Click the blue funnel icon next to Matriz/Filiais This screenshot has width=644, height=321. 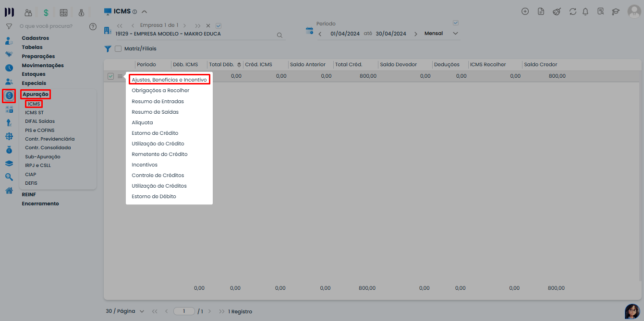point(108,48)
